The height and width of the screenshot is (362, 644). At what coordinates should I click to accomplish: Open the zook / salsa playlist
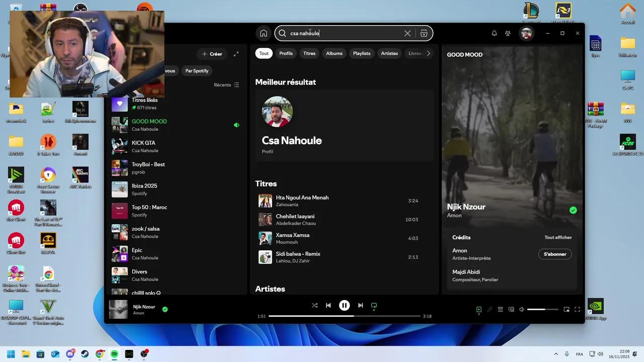(x=176, y=232)
